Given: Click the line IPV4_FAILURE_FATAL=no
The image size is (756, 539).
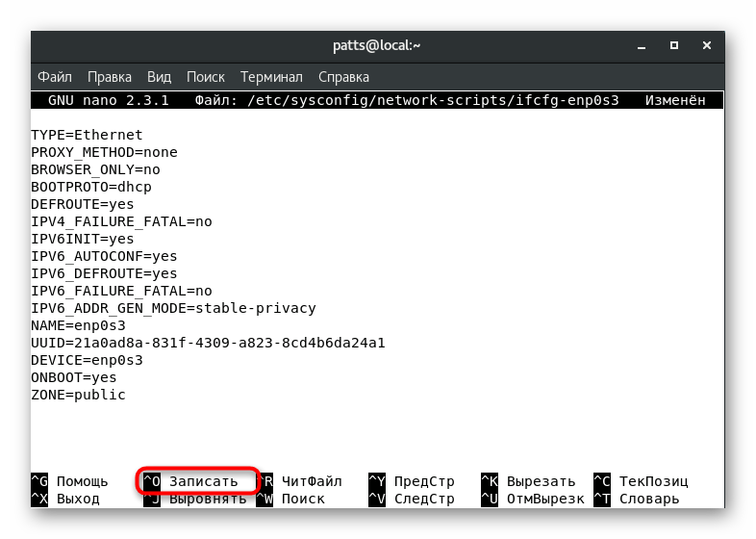Looking at the screenshot, I should pyautogui.click(x=121, y=221).
